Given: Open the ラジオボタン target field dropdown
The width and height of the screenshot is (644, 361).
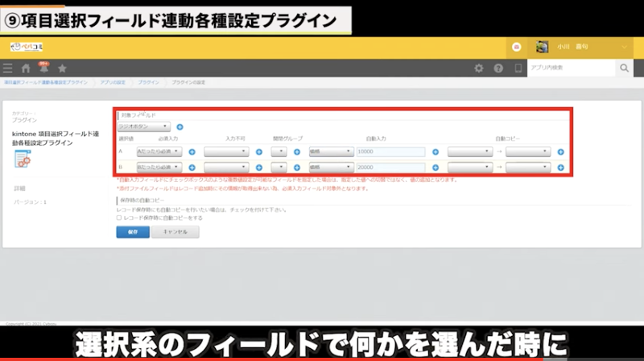Looking at the screenshot, I should coord(143,127).
